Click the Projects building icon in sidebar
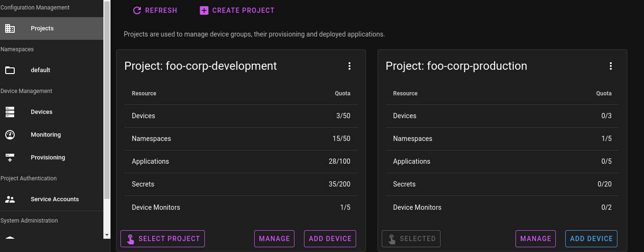 (10, 28)
